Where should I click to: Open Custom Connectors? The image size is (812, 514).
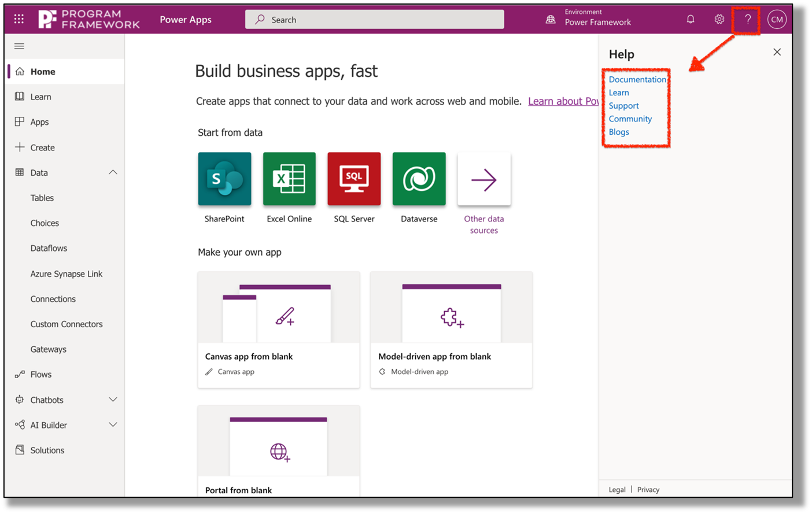(67, 324)
